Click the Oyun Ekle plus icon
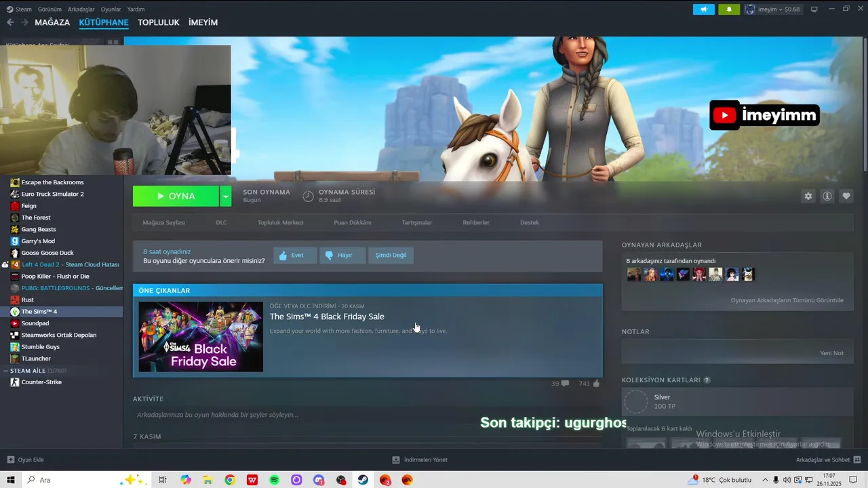Viewport: 868px width, 488px height. 10,460
